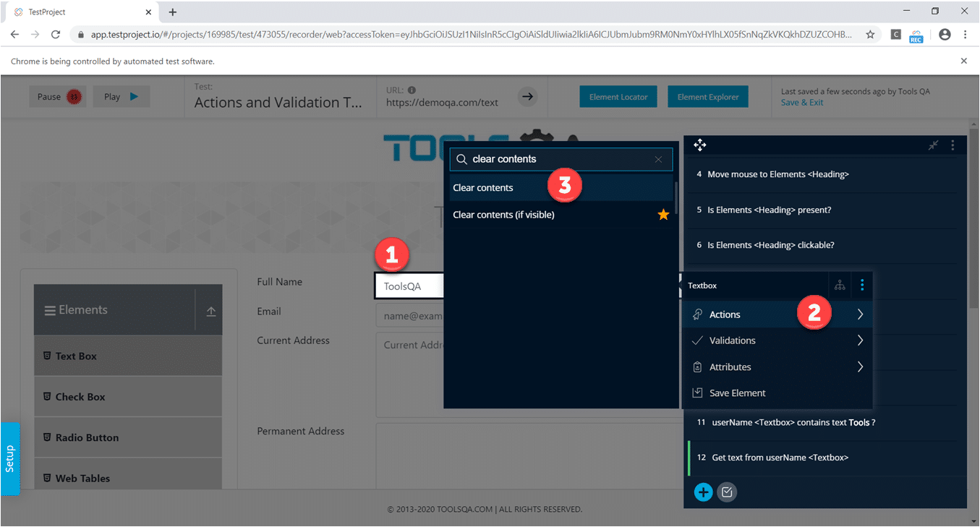Open the Textbox popup three-dot menu
Viewport: 980px width, 527px height.
pyautogui.click(x=861, y=286)
